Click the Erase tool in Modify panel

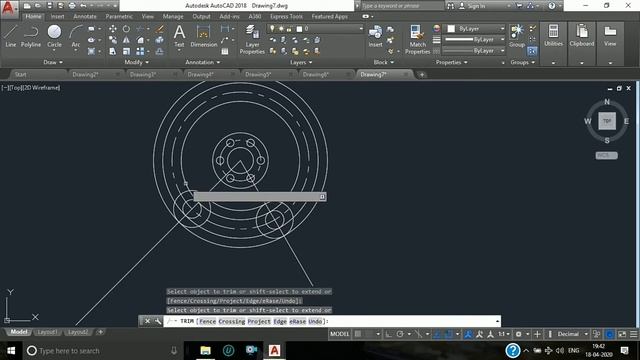tap(160, 29)
